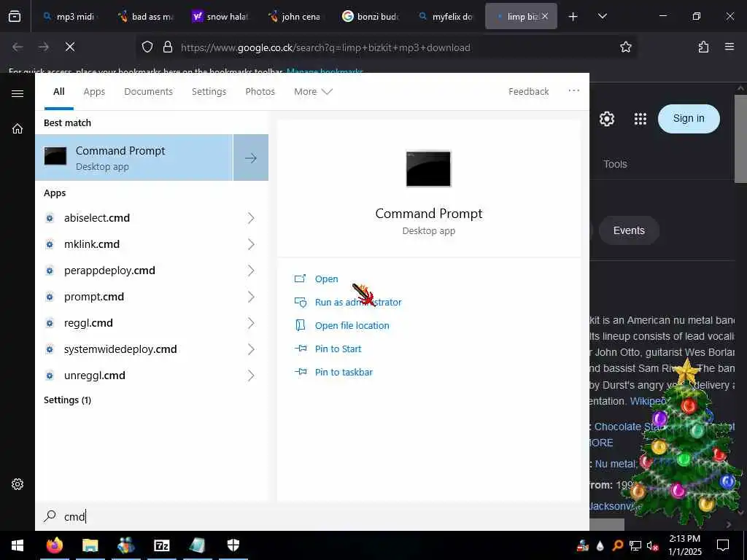Click the tracking protection shield icon

[147, 47]
